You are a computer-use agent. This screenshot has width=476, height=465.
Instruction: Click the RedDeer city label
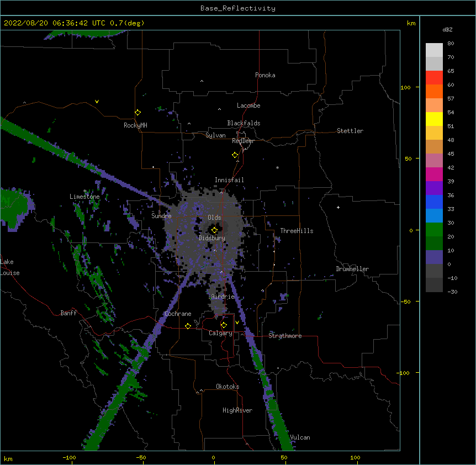click(x=243, y=141)
